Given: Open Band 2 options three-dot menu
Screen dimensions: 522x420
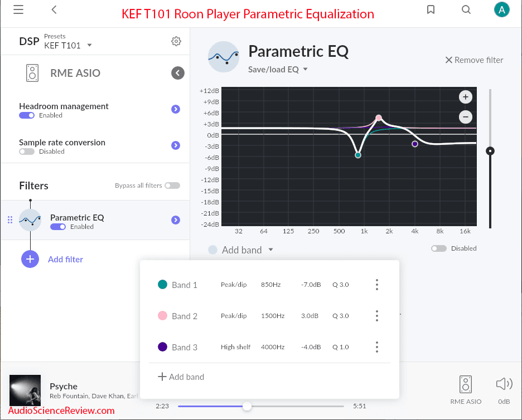Looking at the screenshot, I should [377, 316].
